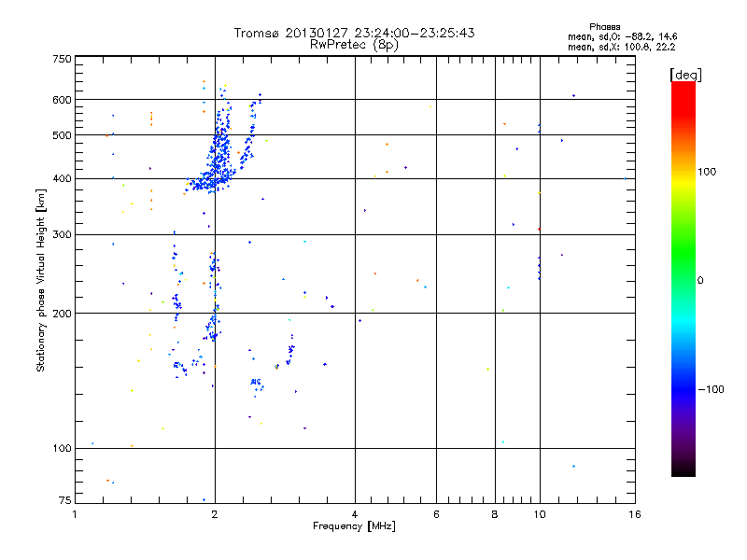This screenshot has width=747, height=560.
Task: Click the colorbar tick label '-100'
Action: click(711, 389)
